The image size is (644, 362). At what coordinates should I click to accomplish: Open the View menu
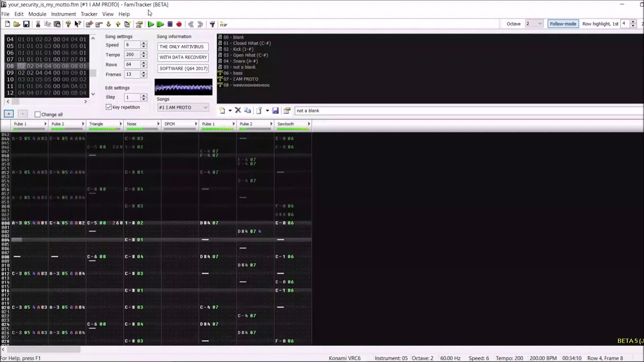(x=108, y=14)
